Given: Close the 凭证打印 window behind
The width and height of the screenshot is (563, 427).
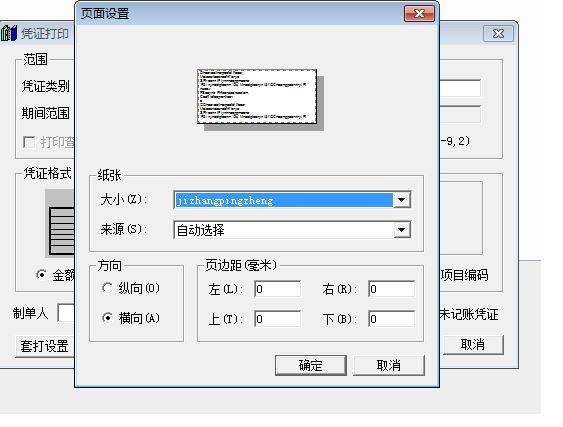Looking at the screenshot, I should click(x=498, y=34).
